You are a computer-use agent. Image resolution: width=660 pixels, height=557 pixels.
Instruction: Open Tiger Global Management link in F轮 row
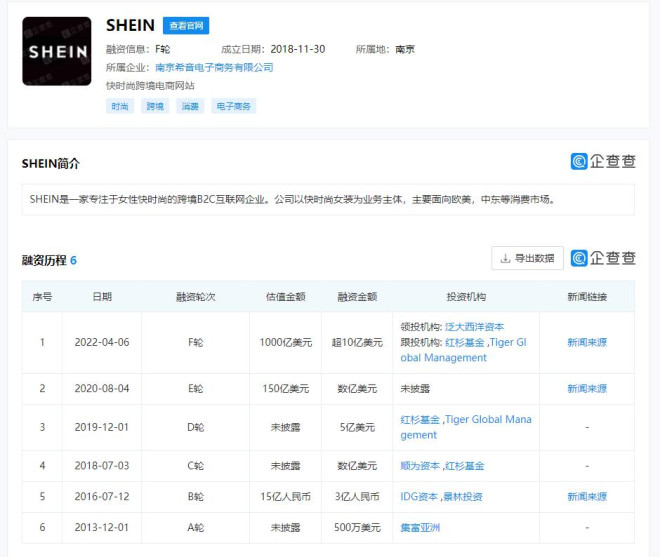pyautogui.click(x=463, y=350)
